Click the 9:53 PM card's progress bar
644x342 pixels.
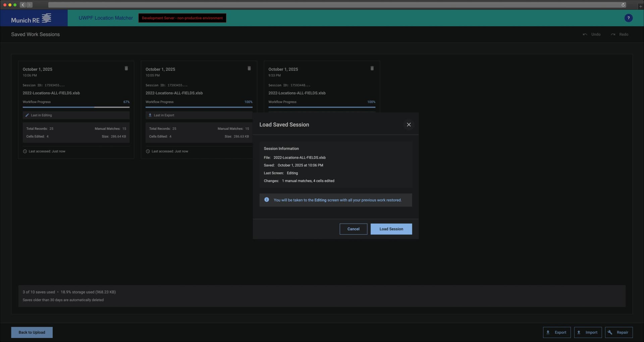322,107
